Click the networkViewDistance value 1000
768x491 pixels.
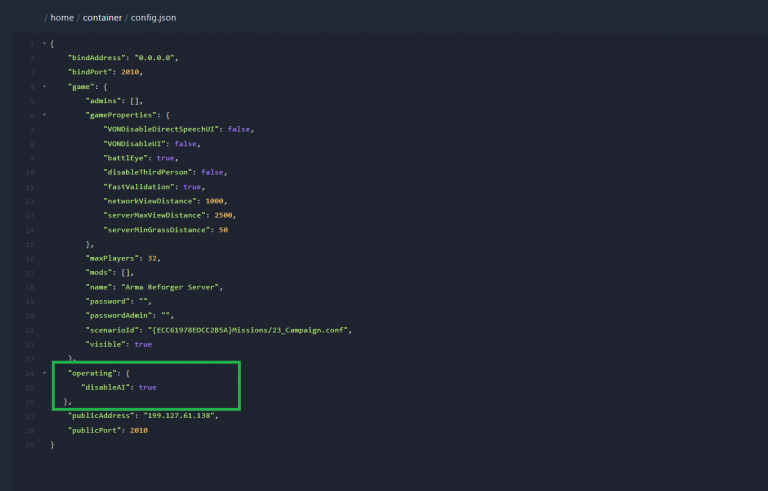(216, 201)
